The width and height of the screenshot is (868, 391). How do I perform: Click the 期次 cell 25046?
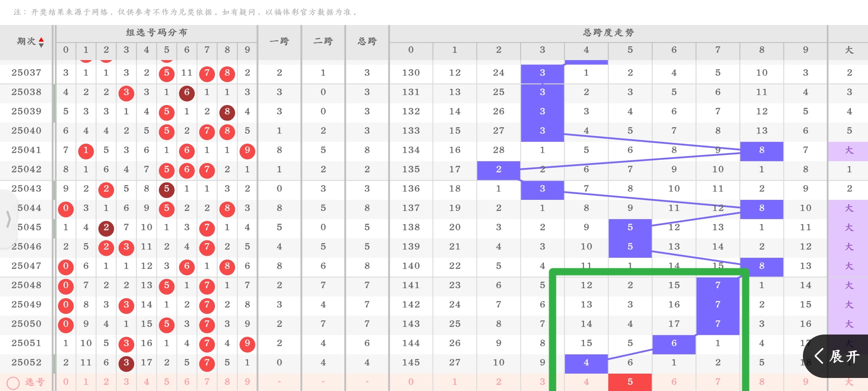pyautogui.click(x=26, y=247)
